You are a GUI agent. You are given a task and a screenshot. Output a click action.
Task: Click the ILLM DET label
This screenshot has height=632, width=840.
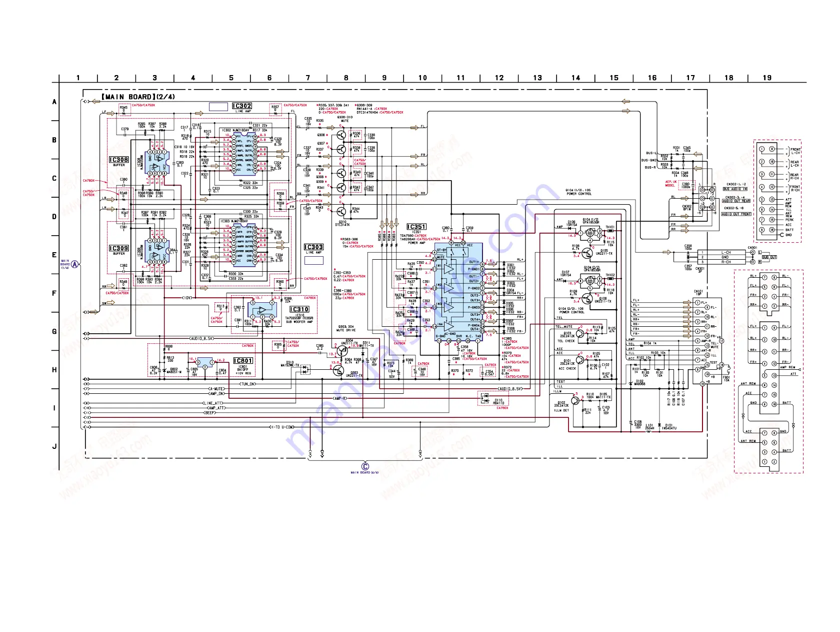561,411
